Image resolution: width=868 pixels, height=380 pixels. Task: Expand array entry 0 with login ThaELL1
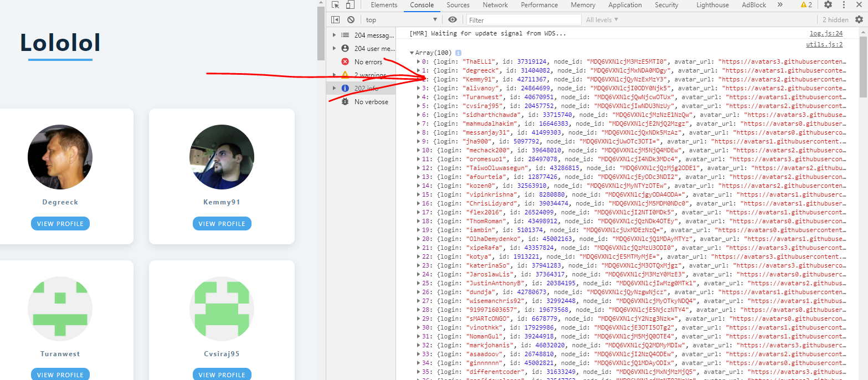(419, 61)
